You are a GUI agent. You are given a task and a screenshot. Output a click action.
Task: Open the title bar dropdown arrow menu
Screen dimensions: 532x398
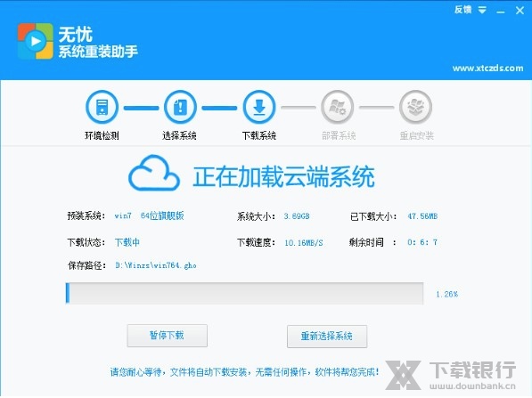coord(482,10)
